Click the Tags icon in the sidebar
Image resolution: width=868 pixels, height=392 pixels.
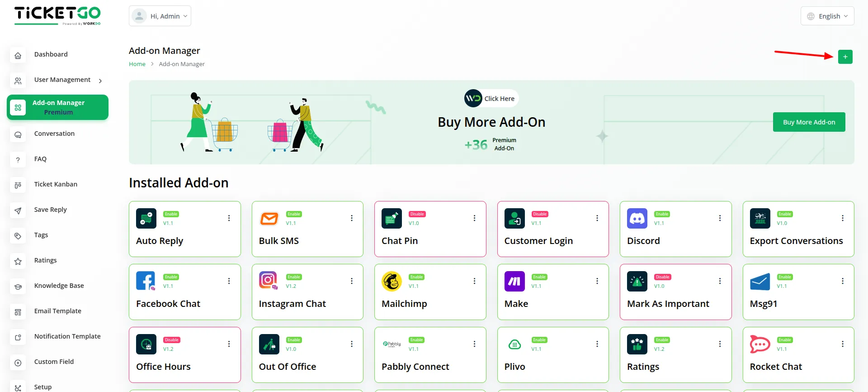[x=18, y=236]
